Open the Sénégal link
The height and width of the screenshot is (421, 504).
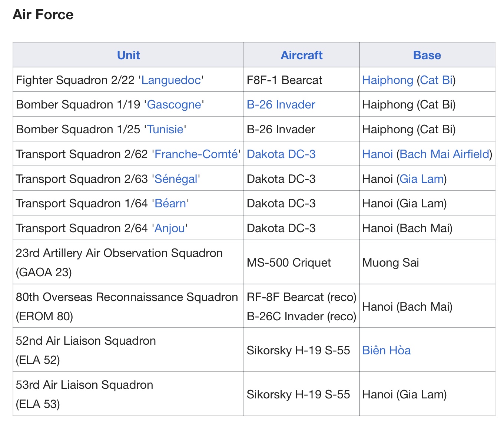[x=176, y=179]
